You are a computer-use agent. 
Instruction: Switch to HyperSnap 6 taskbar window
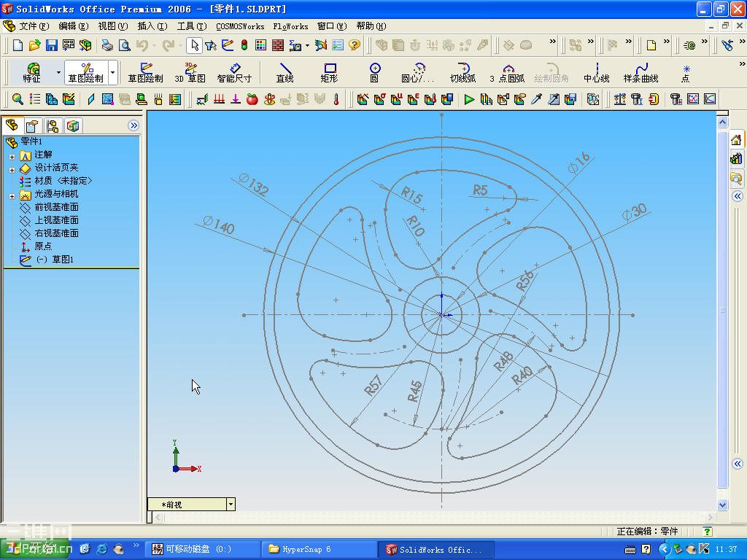(320, 550)
